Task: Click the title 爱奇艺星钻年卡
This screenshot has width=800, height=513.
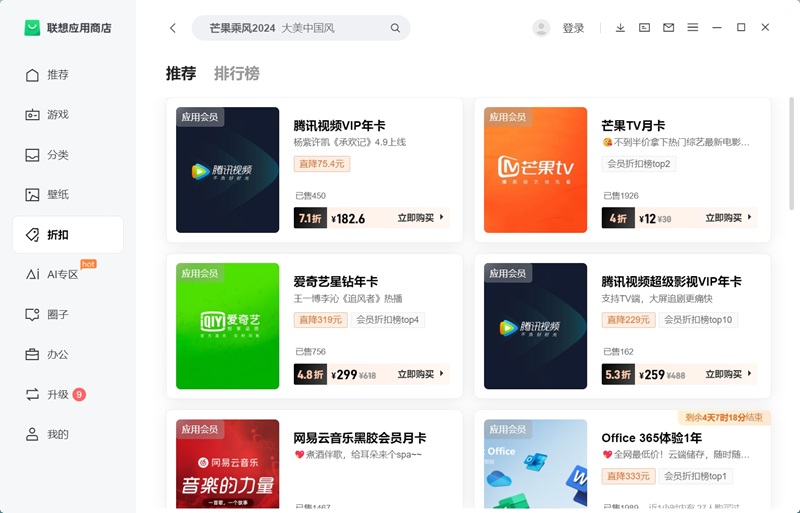Action: (336, 282)
